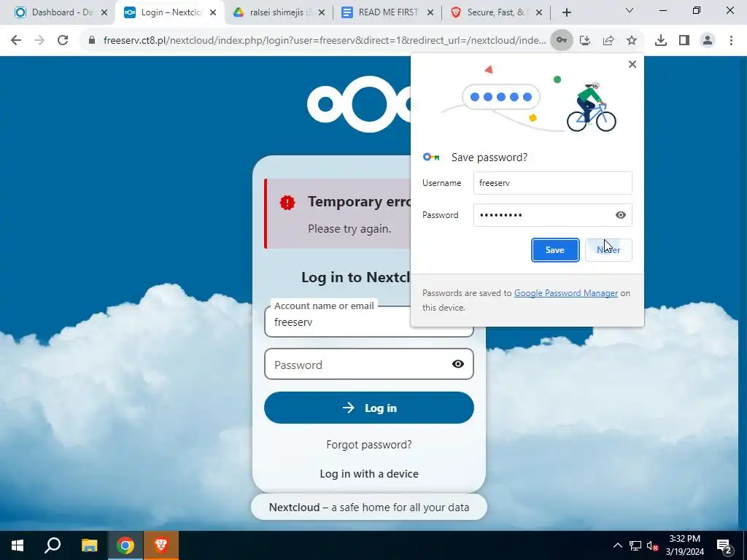
Task: Close the Secure, Fast tab
Action: [x=539, y=13]
